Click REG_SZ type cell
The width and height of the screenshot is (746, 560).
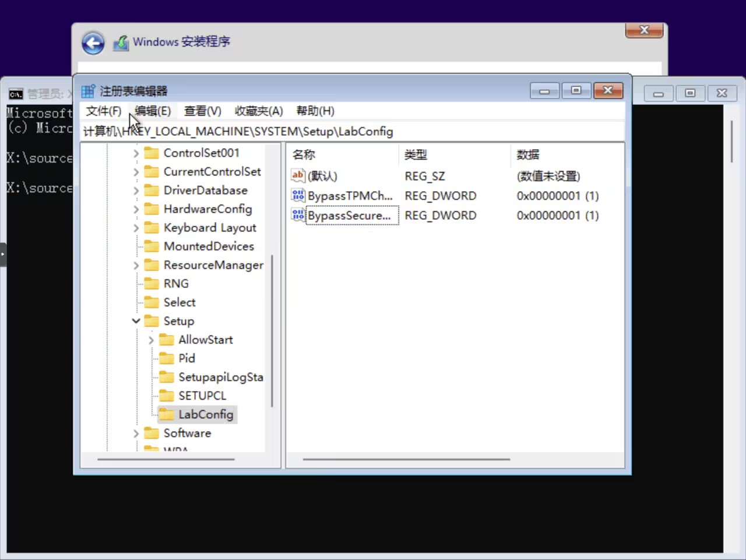click(x=425, y=175)
